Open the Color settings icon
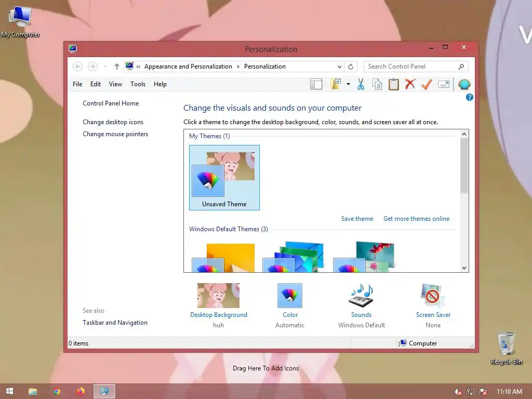This screenshot has height=399, width=532. tap(290, 296)
